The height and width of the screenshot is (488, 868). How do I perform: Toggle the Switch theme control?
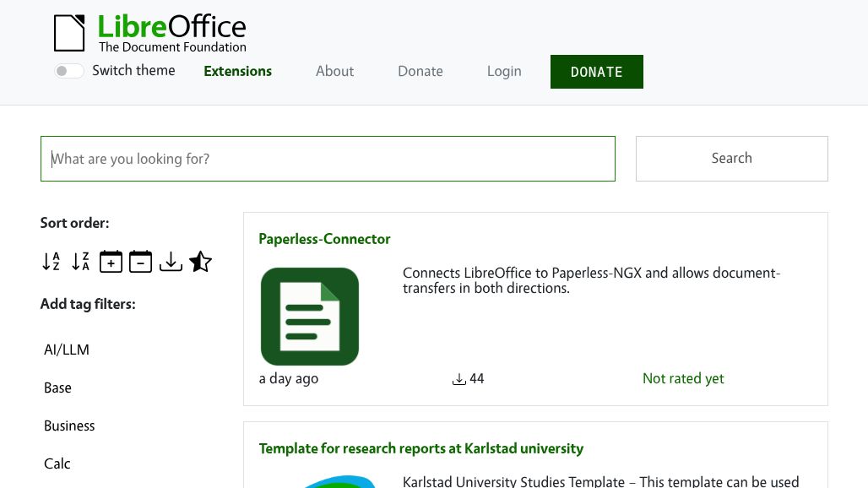(69, 71)
